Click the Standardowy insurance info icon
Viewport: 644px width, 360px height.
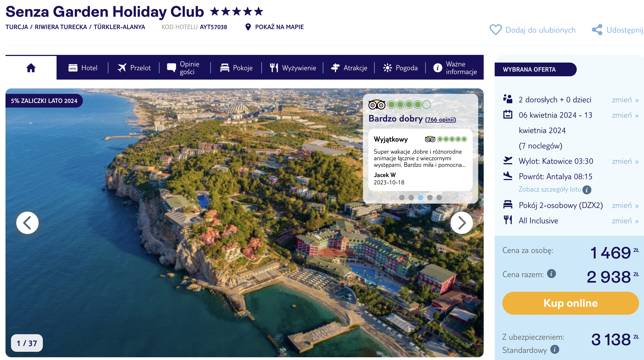pos(555,349)
